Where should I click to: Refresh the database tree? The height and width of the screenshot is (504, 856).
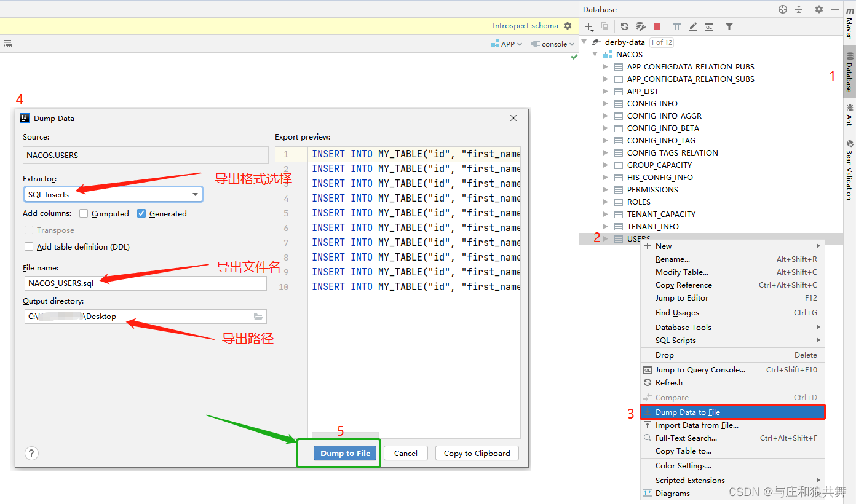click(x=624, y=26)
